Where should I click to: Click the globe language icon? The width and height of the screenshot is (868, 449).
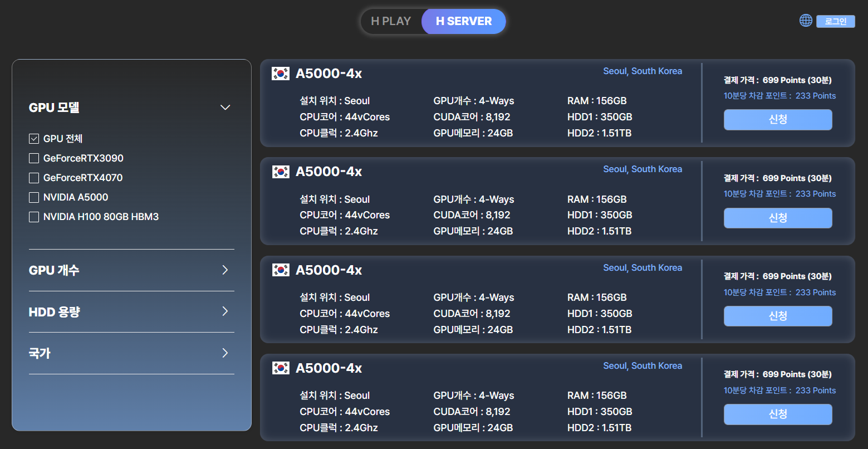pyautogui.click(x=806, y=21)
